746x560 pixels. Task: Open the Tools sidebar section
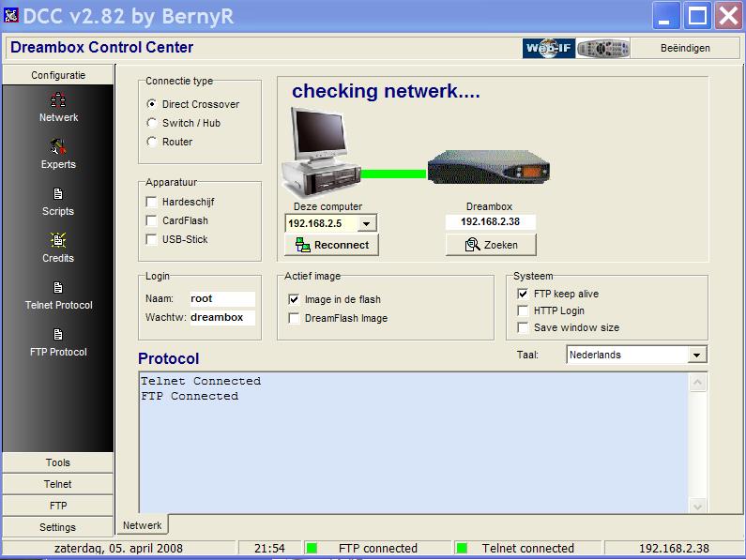[58, 462]
